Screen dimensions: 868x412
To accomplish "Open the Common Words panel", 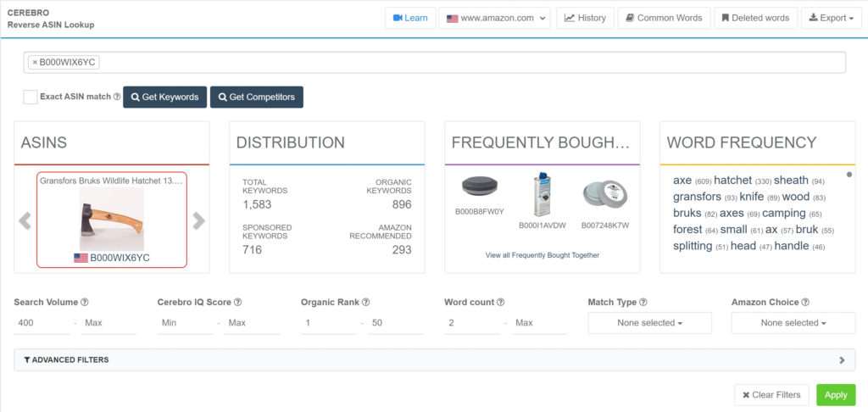I will pos(664,18).
